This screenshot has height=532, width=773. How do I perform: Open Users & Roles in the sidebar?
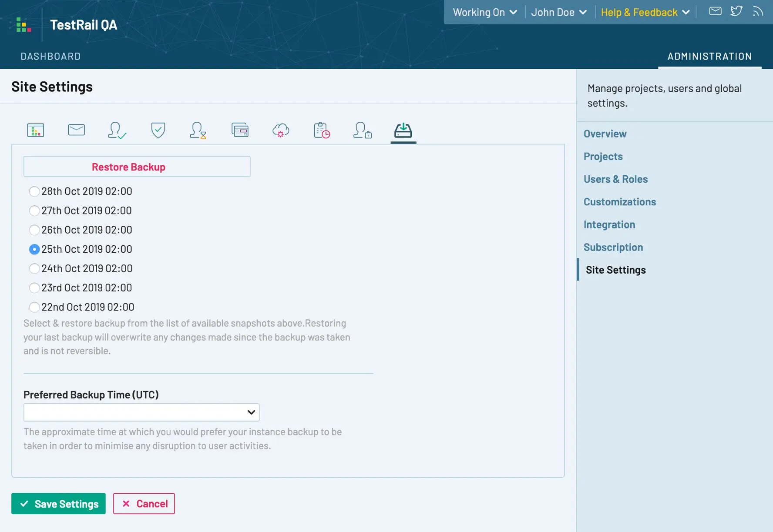click(x=615, y=179)
